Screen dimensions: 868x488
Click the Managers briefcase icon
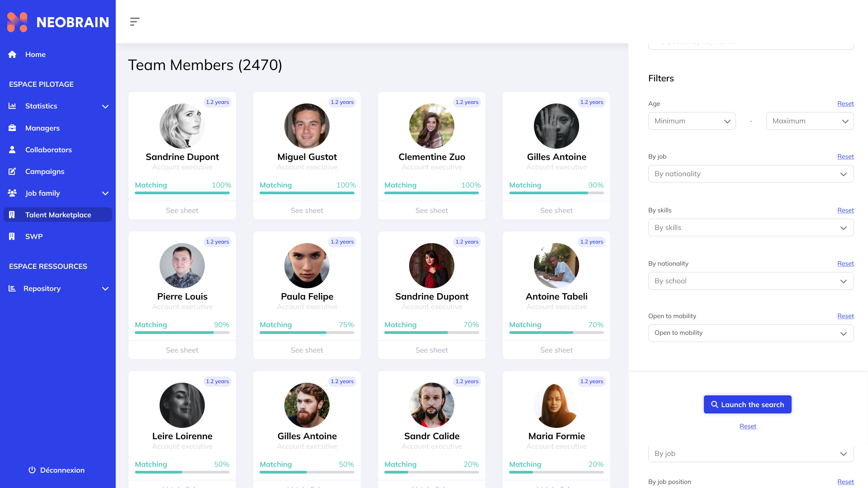click(12, 128)
